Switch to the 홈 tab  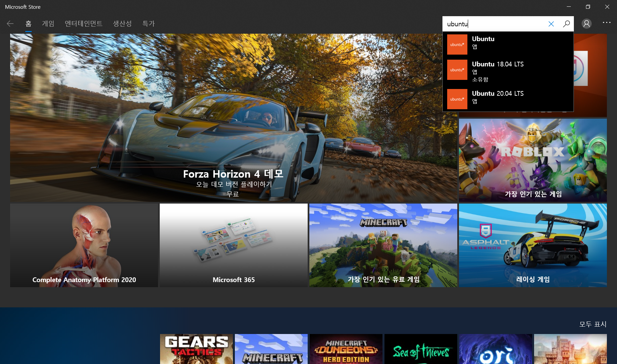(28, 24)
